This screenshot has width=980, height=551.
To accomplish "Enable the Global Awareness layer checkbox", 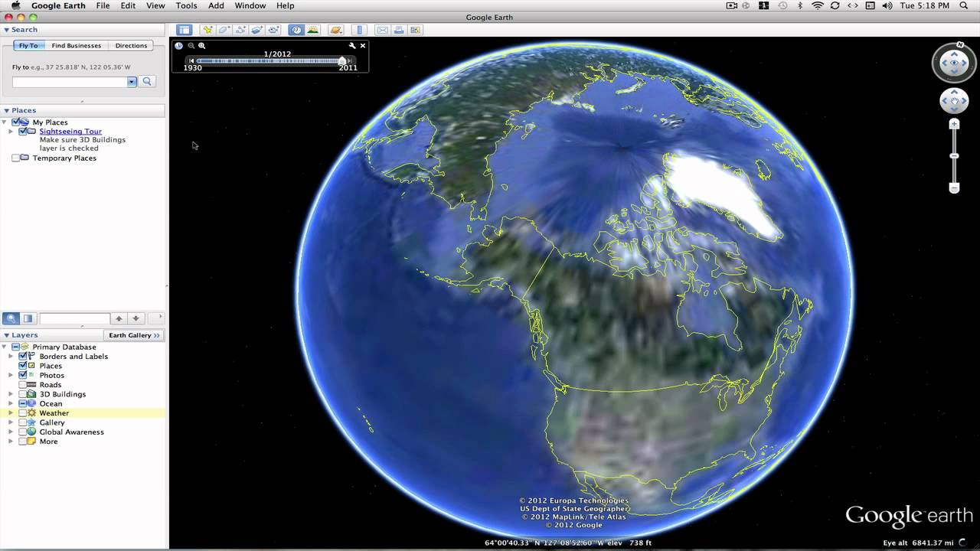I will tap(22, 432).
